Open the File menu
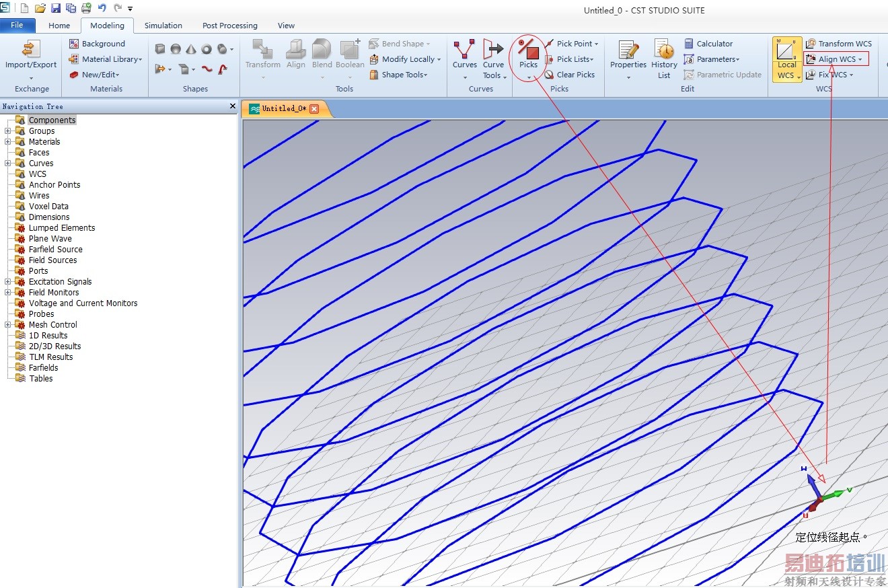 click(x=17, y=26)
